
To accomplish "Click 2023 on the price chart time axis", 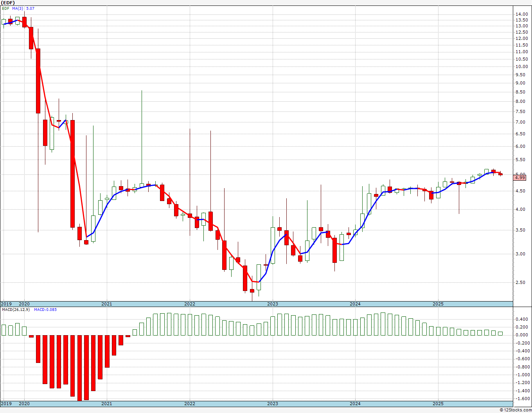I will point(273,304).
